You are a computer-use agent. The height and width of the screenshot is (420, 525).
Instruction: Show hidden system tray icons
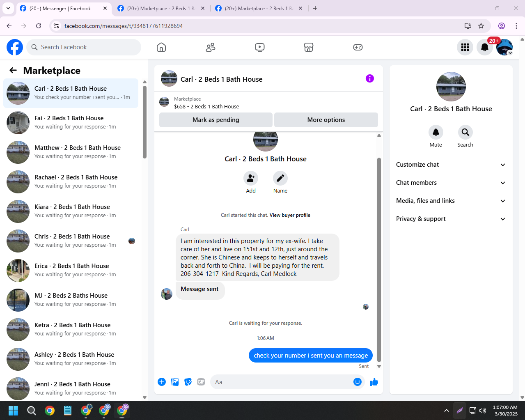coord(447,411)
